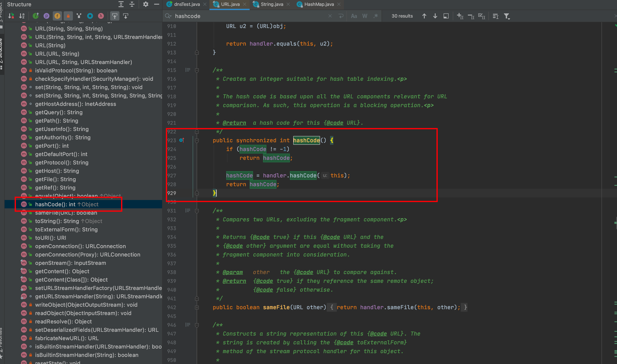
Task: Close the dnsTest.java tab
Action: 205,4
